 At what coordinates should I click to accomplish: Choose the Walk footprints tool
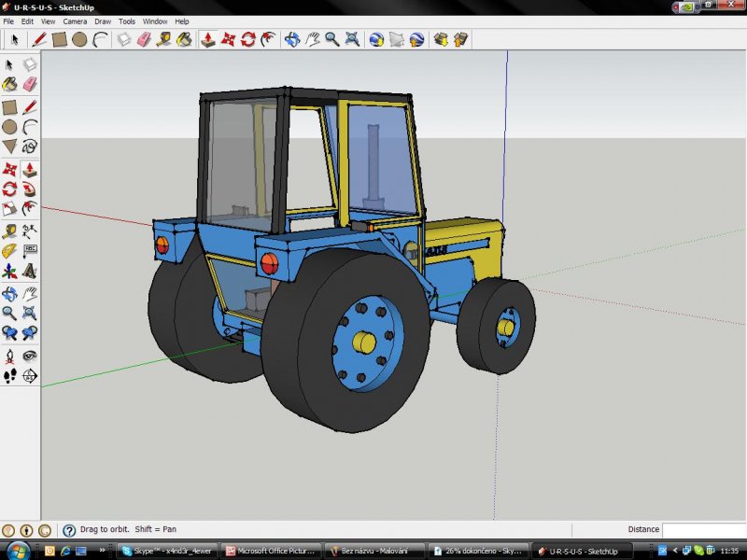9,376
